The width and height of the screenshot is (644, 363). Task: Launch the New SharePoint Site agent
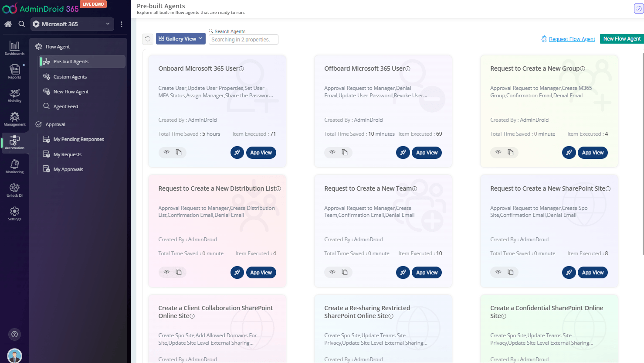coord(569,273)
